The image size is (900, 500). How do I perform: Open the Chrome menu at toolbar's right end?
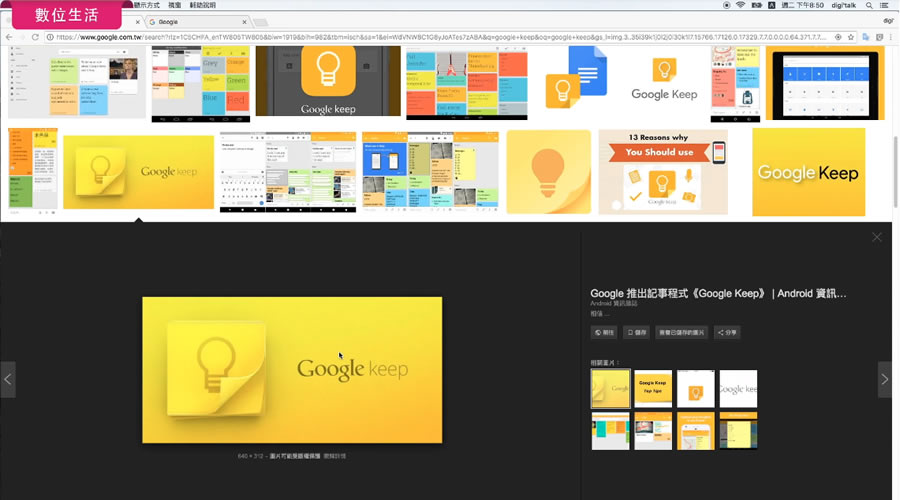point(888,38)
